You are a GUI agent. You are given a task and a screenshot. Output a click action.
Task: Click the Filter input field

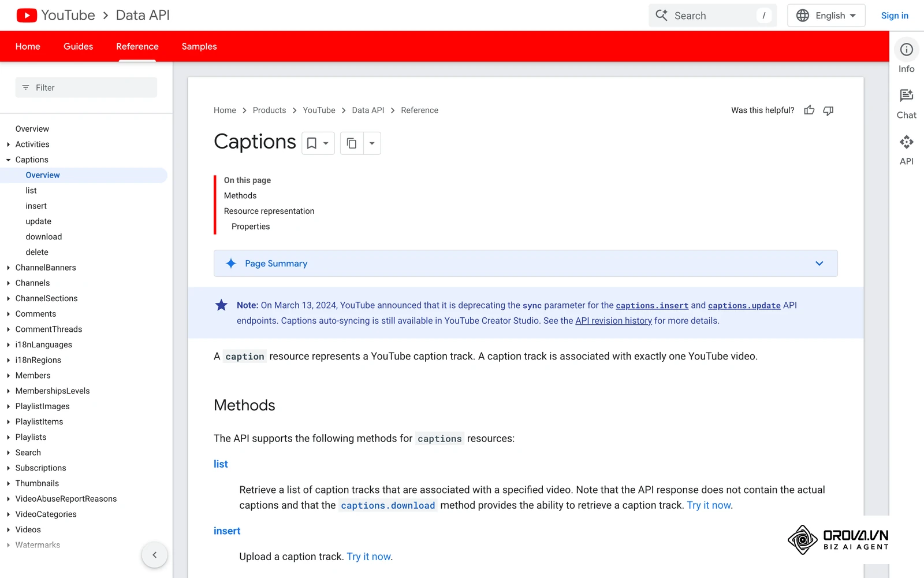[86, 87]
